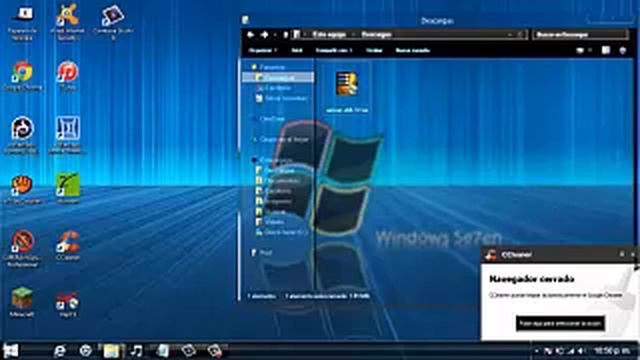Open the Start button on the taskbar

[11, 351]
